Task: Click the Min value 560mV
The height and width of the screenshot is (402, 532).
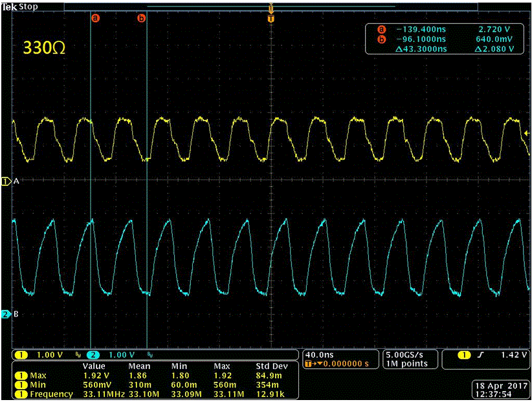Action: click(97, 385)
